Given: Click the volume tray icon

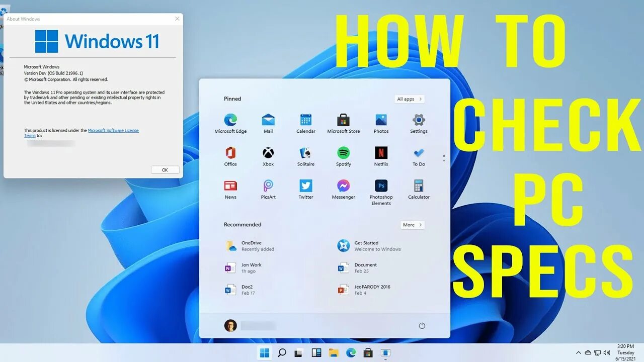Looking at the screenshot, I should pyautogui.click(x=607, y=353).
